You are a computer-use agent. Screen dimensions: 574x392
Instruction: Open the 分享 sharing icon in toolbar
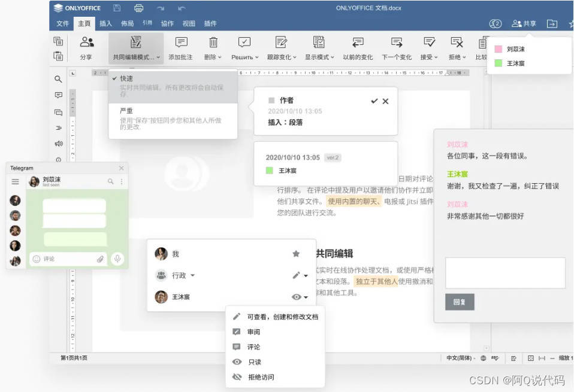87,42
